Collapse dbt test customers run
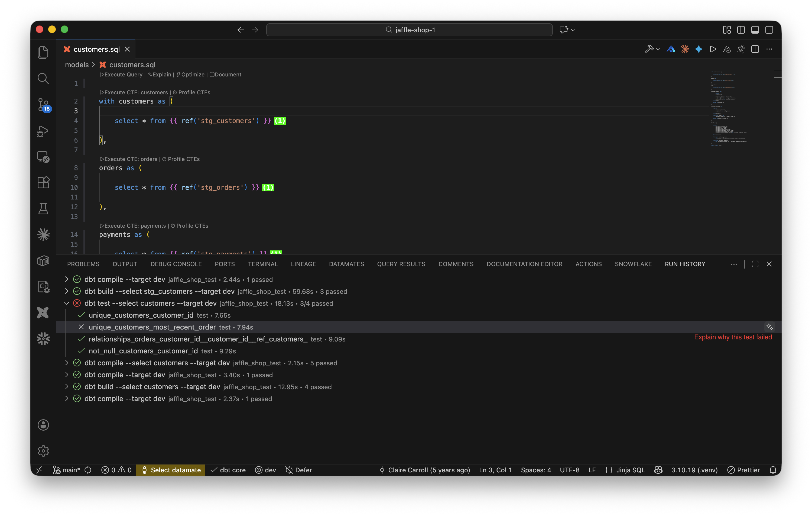The height and width of the screenshot is (516, 812). (66, 303)
